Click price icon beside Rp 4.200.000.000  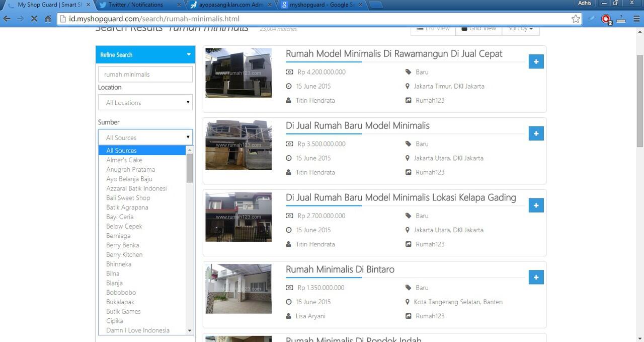click(x=289, y=72)
